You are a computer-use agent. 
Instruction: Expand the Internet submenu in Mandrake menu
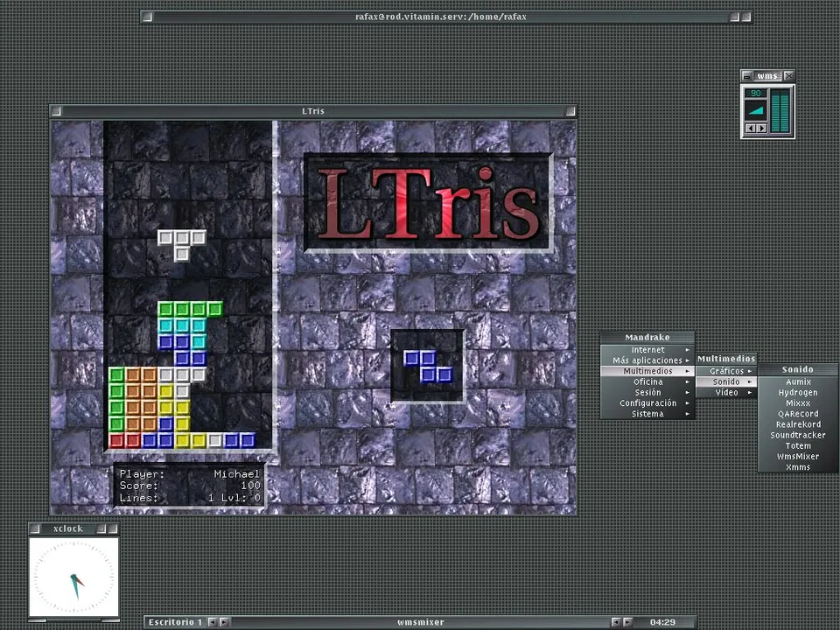coord(647,350)
